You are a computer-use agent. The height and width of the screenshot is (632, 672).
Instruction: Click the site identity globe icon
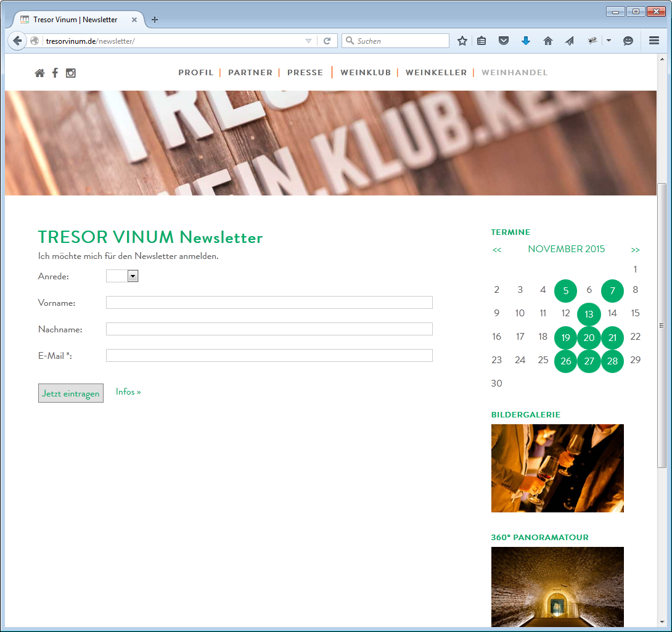35,41
